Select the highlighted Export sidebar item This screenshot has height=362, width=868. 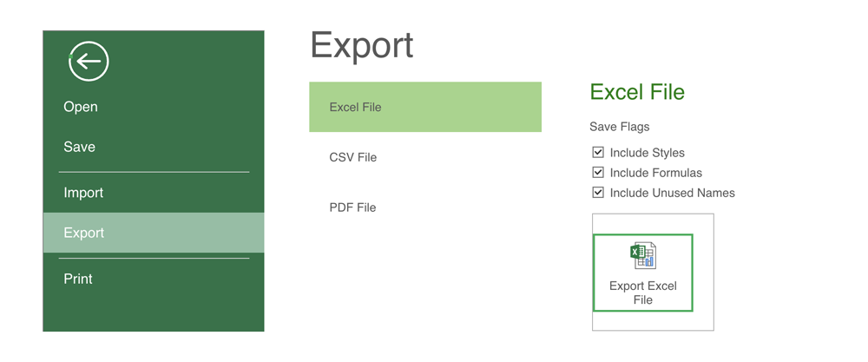click(x=84, y=233)
